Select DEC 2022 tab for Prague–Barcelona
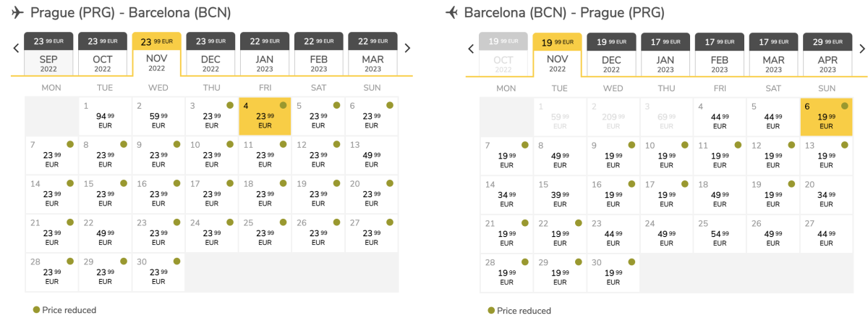The width and height of the screenshot is (868, 326). click(210, 54)
